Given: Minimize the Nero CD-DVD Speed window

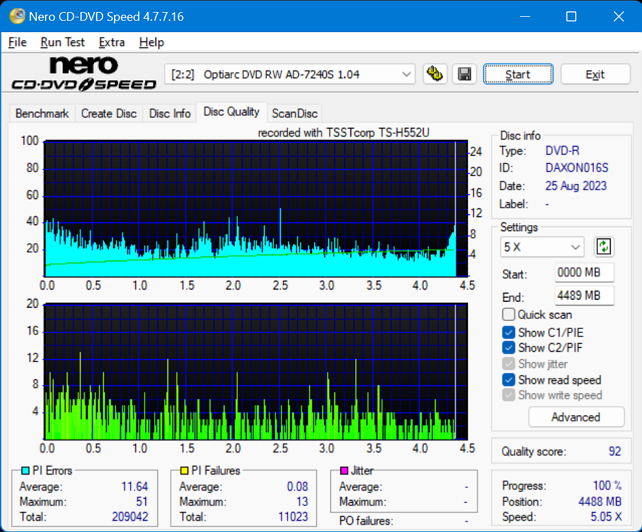Looking at the screenshot, I should (525, 16).
